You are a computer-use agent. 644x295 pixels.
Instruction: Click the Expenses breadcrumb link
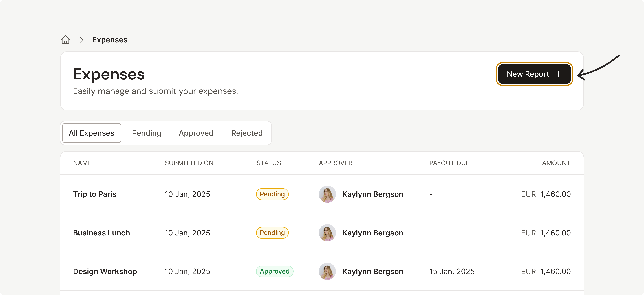point(110,40)
